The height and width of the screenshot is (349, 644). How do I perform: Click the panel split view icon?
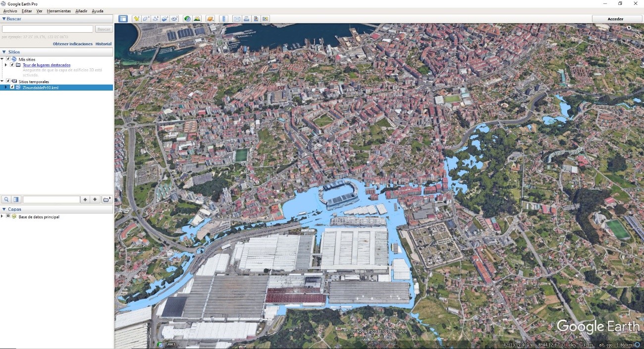coord(16,199)
